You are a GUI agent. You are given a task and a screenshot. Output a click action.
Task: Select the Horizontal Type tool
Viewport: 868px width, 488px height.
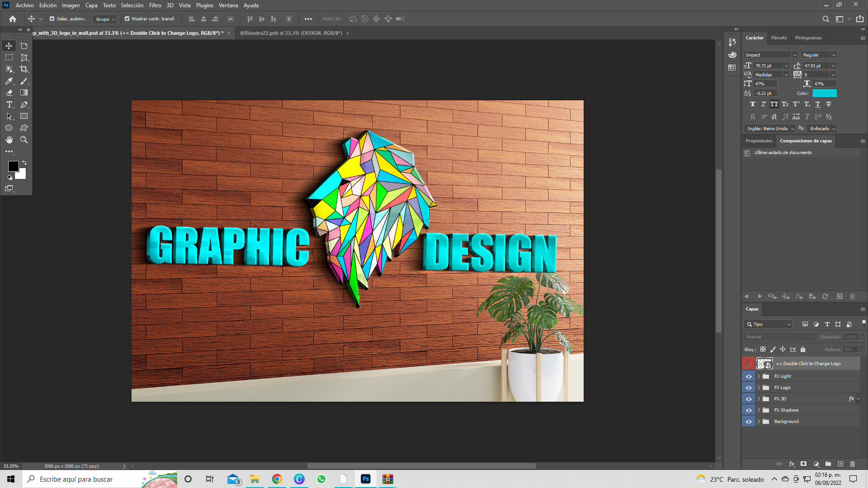click(9, 104)
